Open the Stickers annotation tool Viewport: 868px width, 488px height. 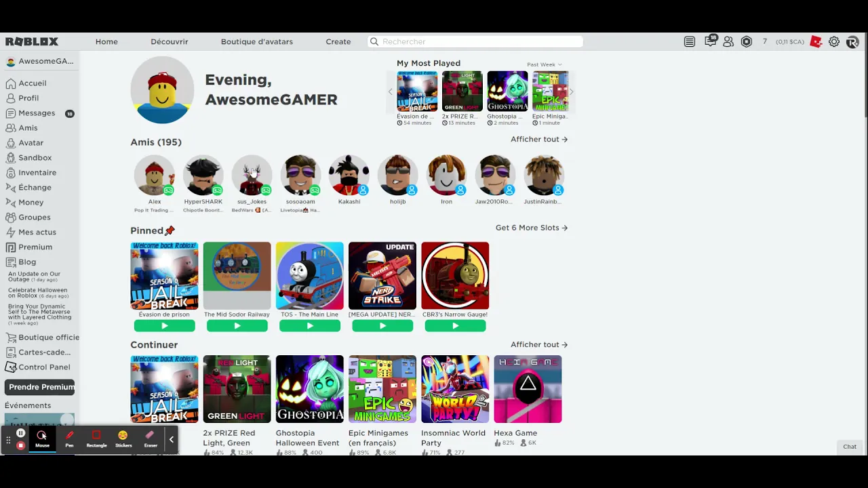coord(123,439)
